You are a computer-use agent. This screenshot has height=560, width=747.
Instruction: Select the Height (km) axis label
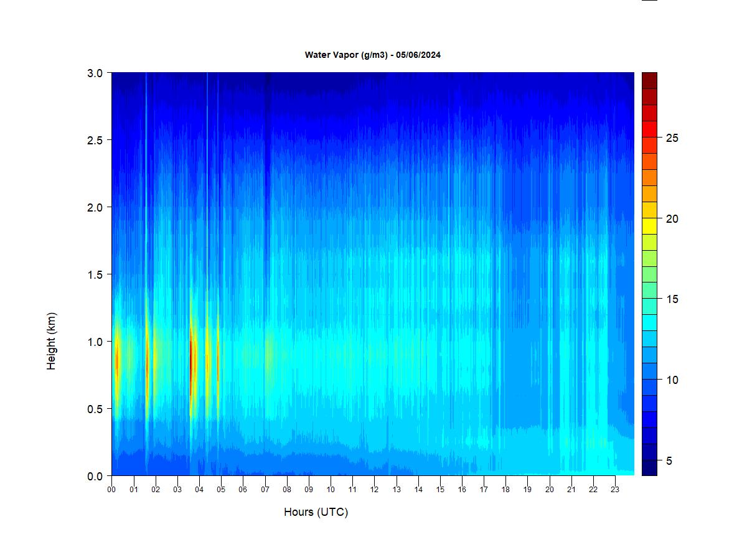pos(52,341)
